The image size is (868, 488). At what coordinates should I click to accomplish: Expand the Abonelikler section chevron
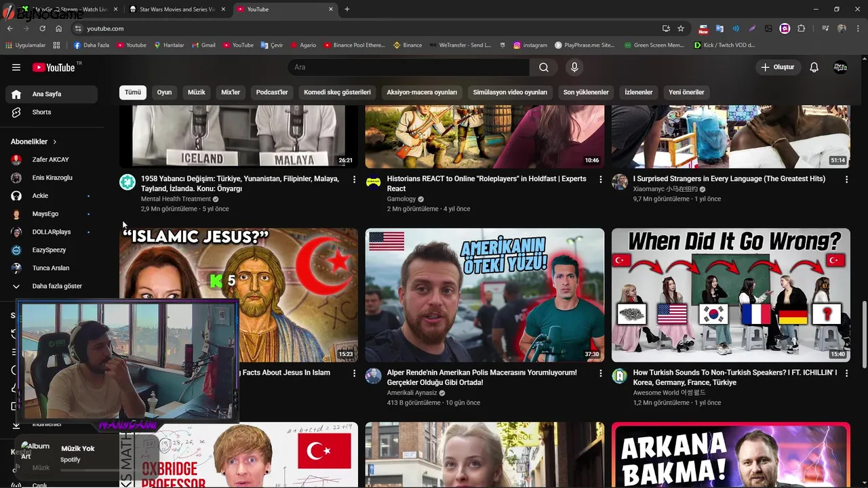55,142
